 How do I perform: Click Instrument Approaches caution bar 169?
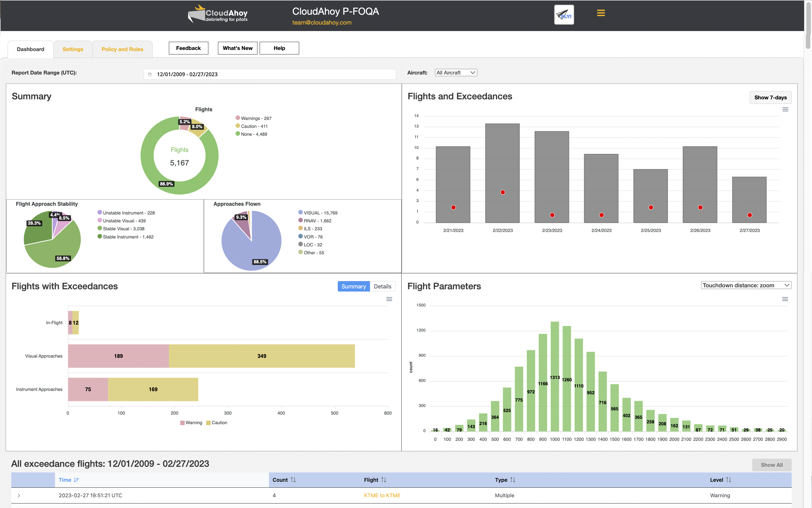pos(153,389)
